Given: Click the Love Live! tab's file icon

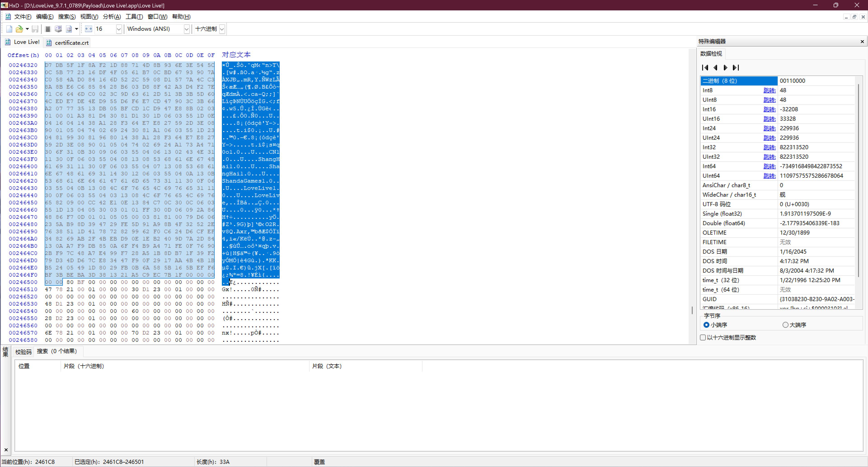Looking at the screenshot, I should (x=8, y=42).
